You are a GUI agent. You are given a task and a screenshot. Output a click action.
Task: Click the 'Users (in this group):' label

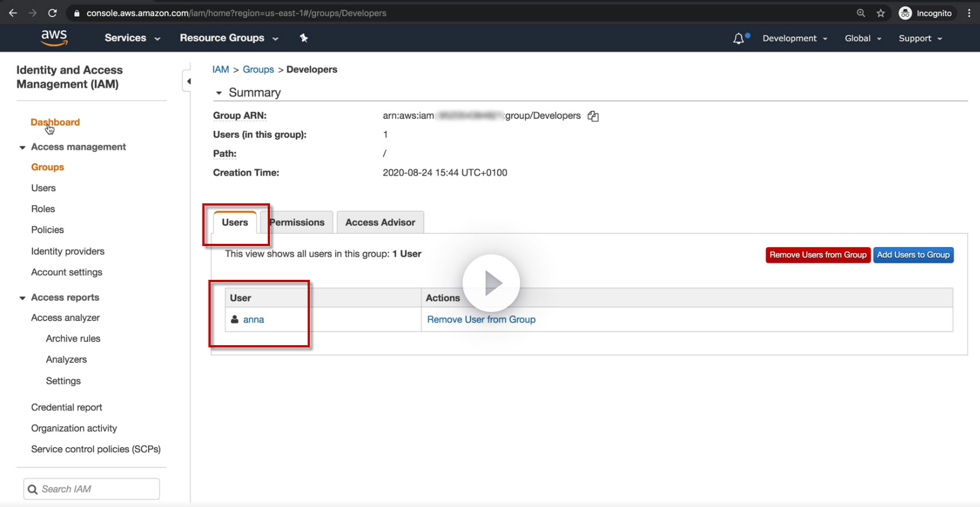(x=259, y=135)
